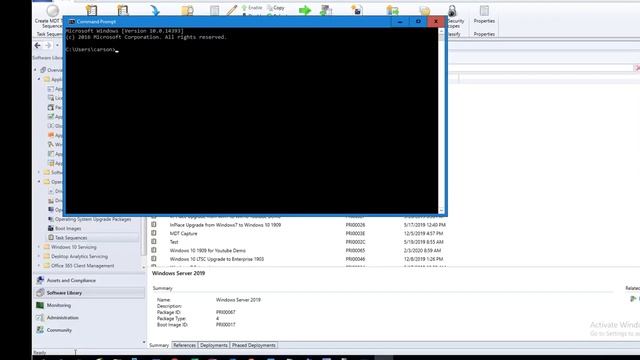Select the Boot Images tree item
The width and height of the screenshot is (640, 360).
tap(68, 229)
